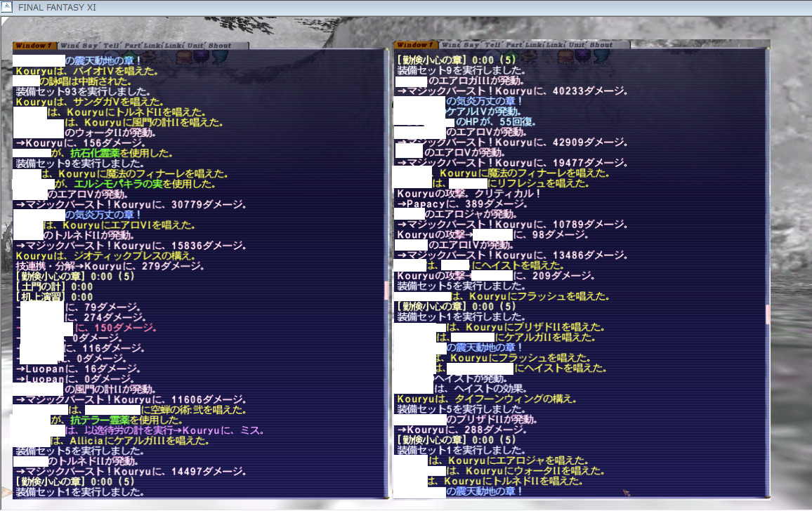Click 'Kouryuは、タイフーンウィングの構え。' line
This screenshot has height=511, width=812.
(487, 399)
